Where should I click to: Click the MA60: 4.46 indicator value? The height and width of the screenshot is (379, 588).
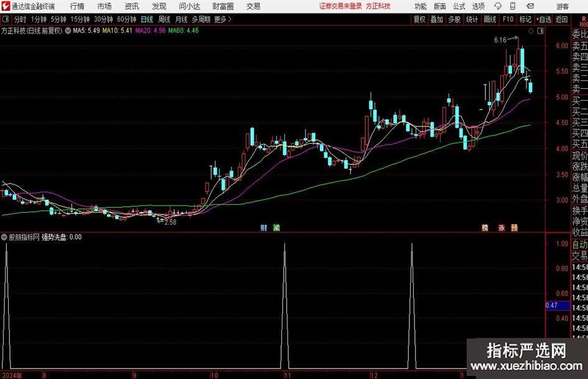click(184, 30)
